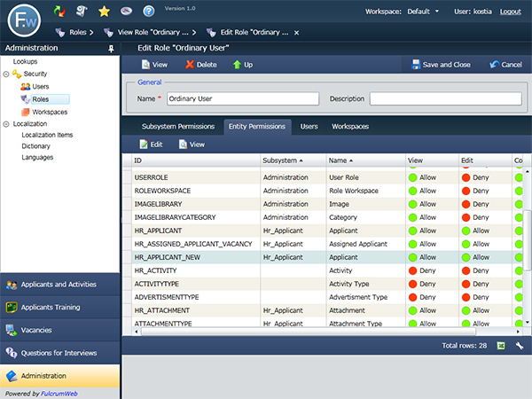
Task: Click the Excel export icon
Action: click(x=501, y=345)
